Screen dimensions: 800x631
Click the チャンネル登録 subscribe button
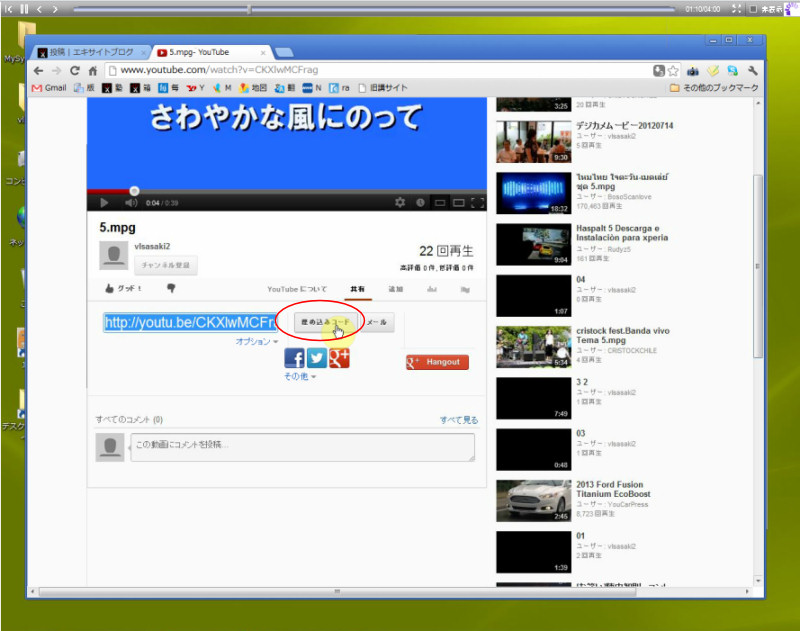coord(165,265)
